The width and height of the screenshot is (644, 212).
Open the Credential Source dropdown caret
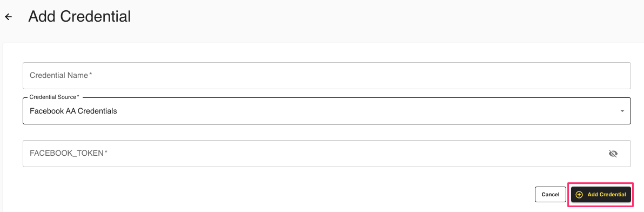[x=622, y=111]
